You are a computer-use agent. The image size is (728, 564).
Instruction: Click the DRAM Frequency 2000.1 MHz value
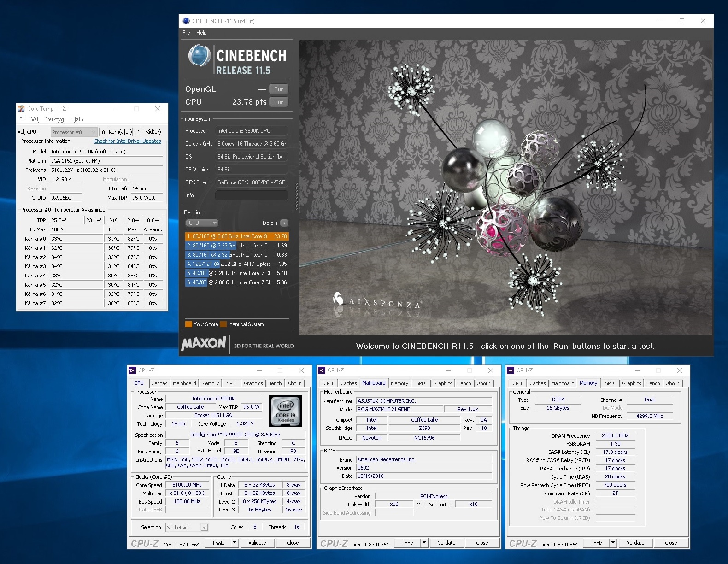(x=615, y=435)
